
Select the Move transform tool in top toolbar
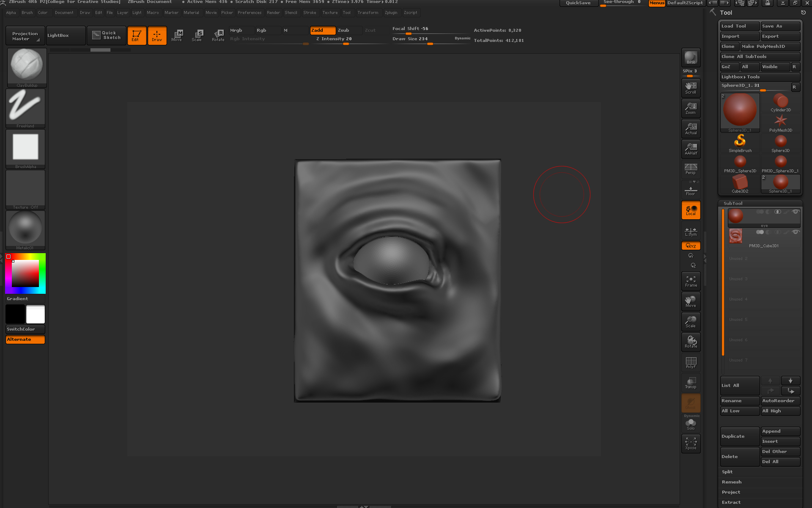click(177, 35)
